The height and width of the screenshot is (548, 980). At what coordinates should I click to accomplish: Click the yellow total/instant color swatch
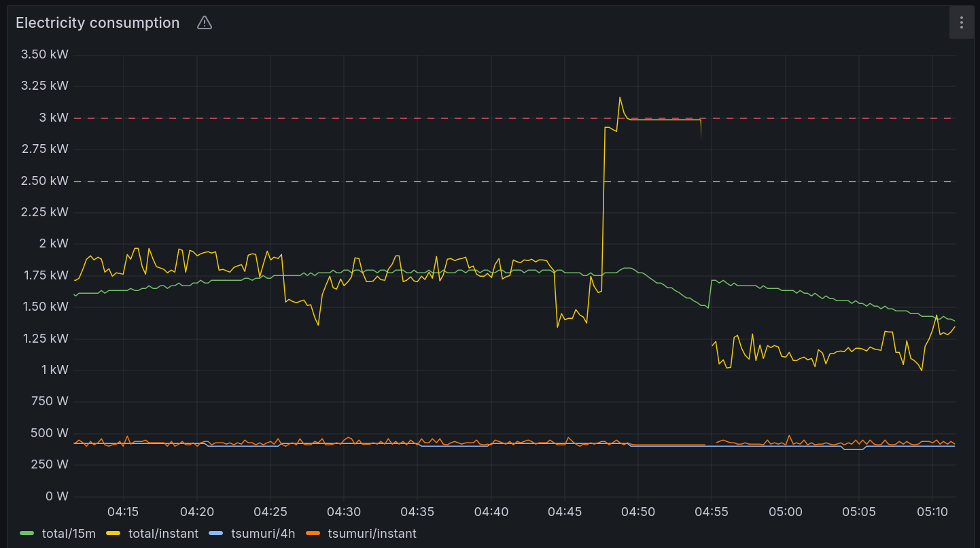[114, 534]
